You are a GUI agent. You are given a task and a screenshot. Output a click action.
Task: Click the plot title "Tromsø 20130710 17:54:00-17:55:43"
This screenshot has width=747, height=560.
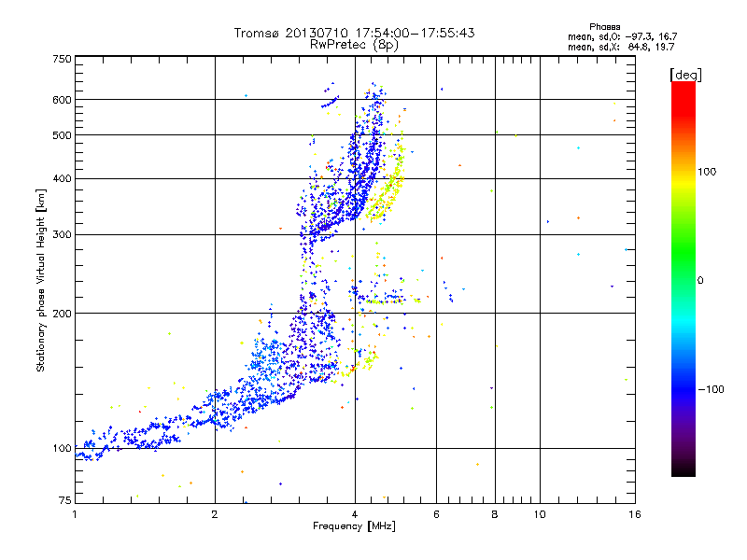354,33
